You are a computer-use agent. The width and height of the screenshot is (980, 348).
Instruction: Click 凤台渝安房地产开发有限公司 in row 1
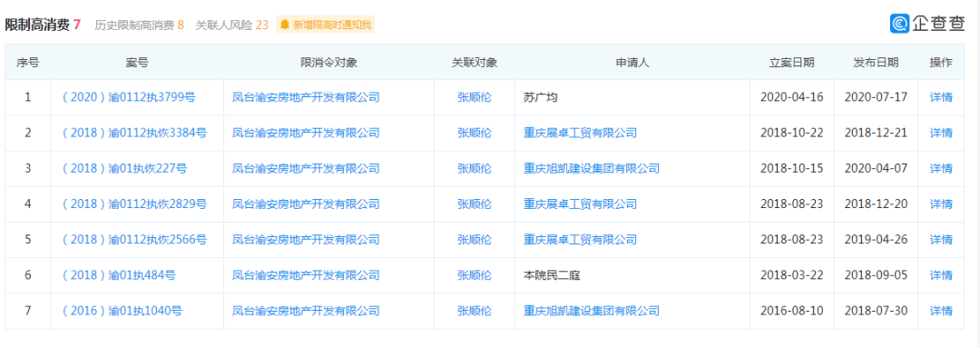306,97
